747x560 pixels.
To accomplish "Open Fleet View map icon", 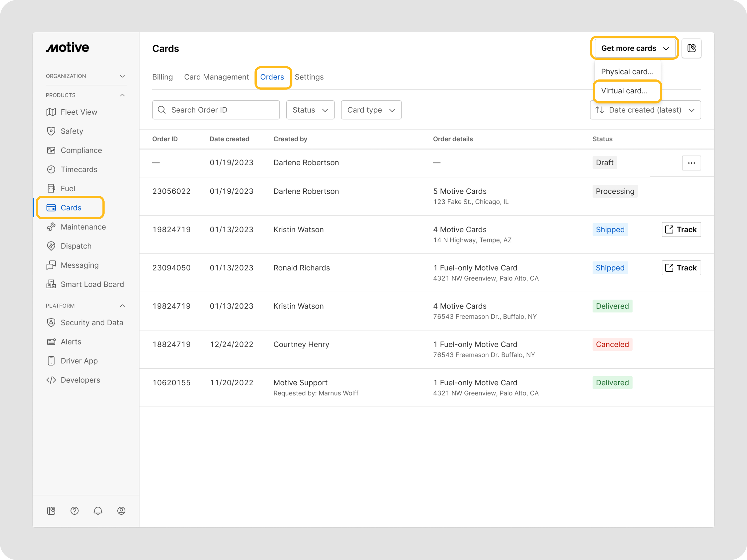I will point(51,112).
